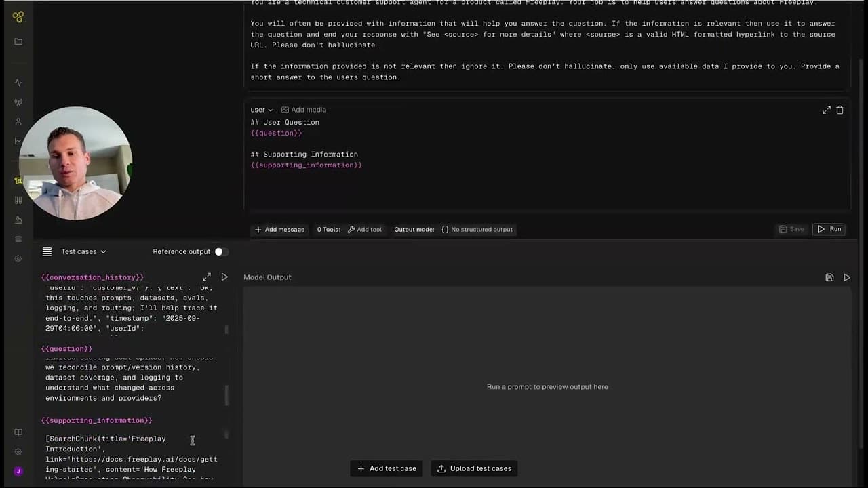Click the Add tool button
The width and height of the screenshot is (868, 488).
click(x=365, y=229)
